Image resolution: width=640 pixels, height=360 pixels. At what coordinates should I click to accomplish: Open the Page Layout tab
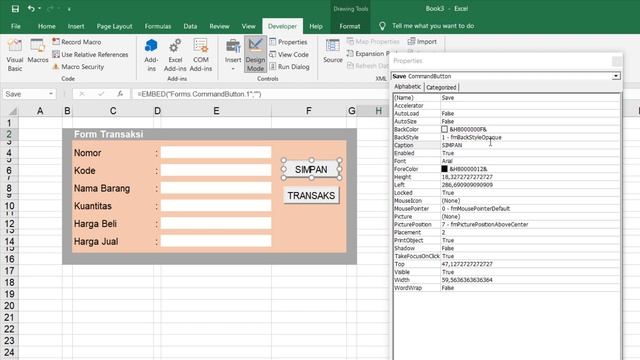coord(114,26)
